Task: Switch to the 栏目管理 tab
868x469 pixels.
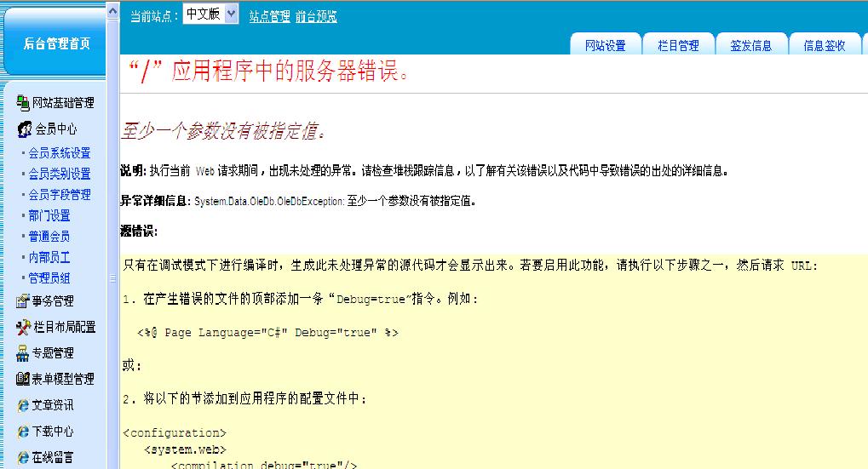Action: click(x=678, y=46)
